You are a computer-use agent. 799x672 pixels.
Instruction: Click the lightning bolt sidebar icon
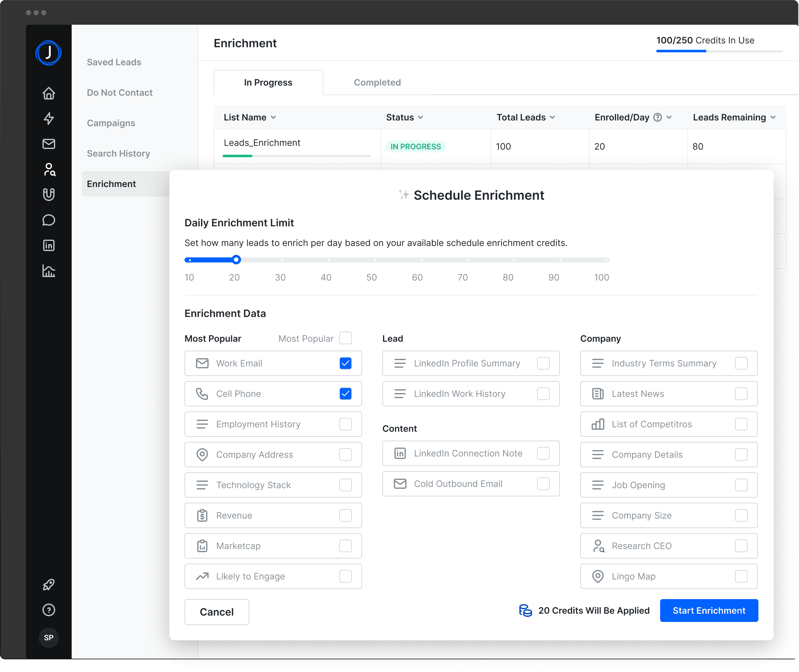pyautogui.click(x=49, y=119)
